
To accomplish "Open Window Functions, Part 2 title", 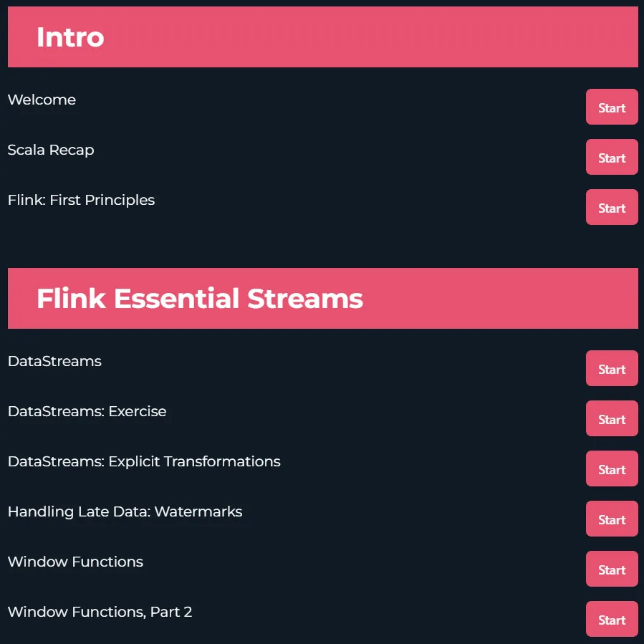I will (100, 612).
